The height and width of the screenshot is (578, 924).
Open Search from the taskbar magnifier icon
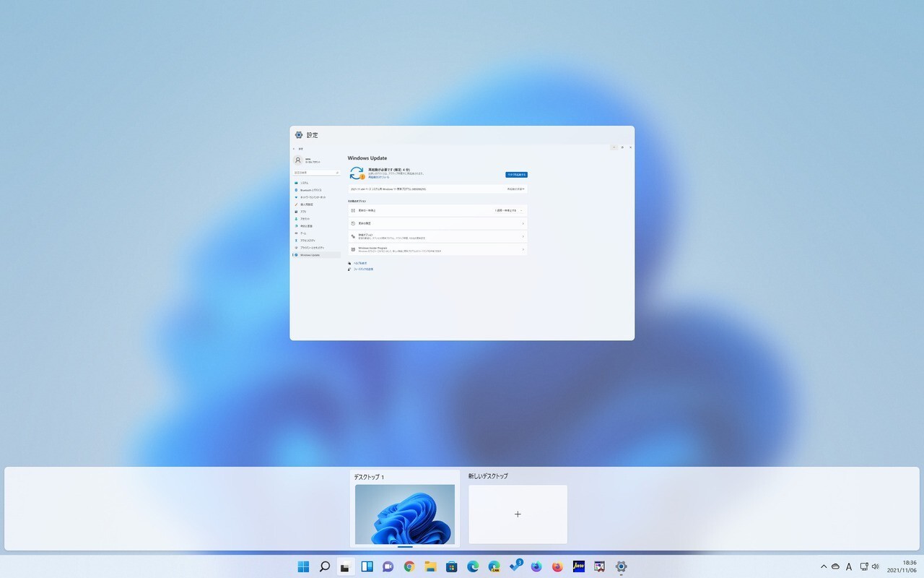325,566
